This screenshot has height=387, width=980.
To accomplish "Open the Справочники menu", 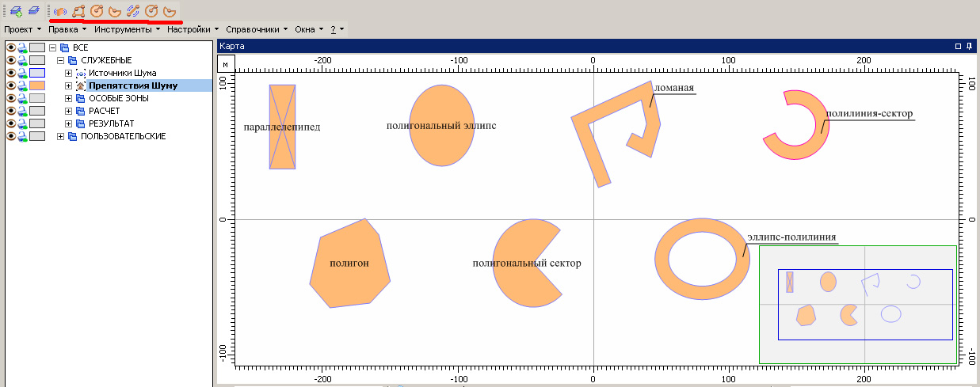I will coord(259,29).
